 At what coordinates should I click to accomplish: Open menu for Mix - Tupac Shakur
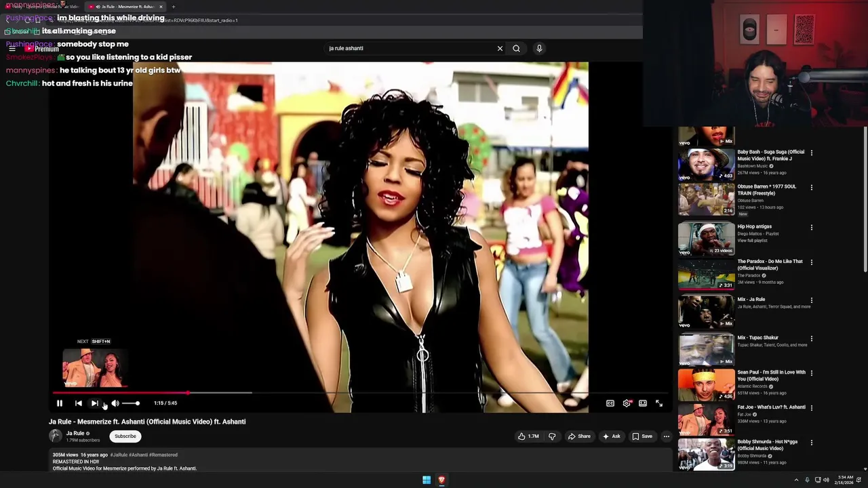[x=812, y=338]
